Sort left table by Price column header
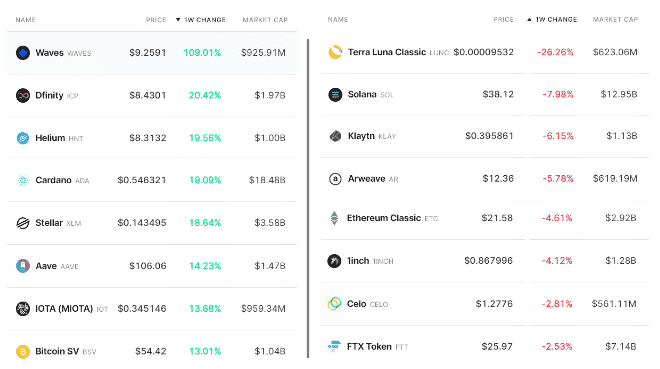The width and height of the screenshot is (660, 369). [x=156, y=20]
